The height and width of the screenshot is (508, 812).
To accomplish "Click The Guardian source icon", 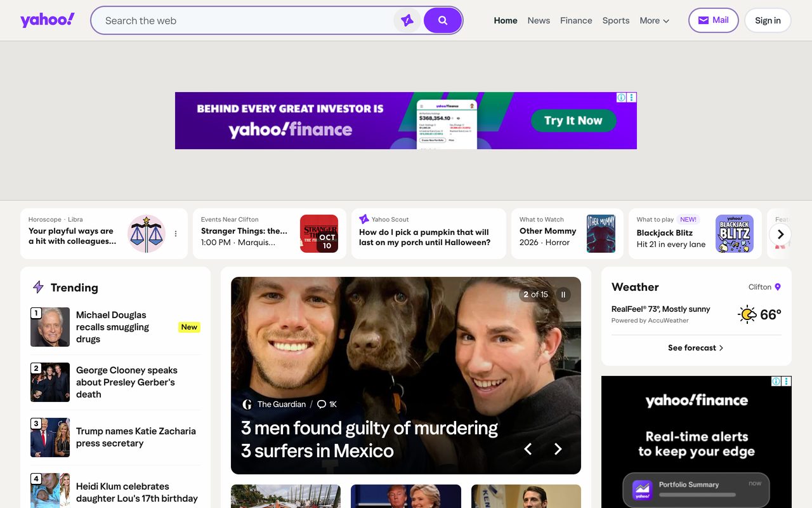I will pos(247,404).
